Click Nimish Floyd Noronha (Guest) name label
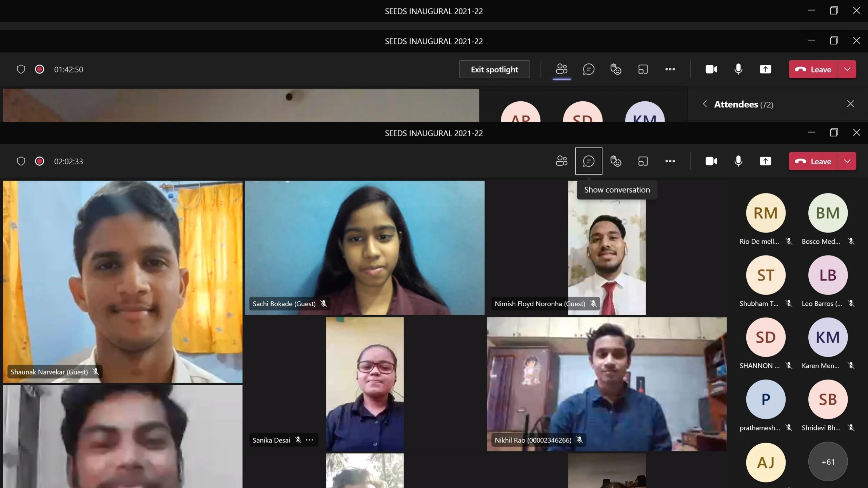 coord(540,304)
